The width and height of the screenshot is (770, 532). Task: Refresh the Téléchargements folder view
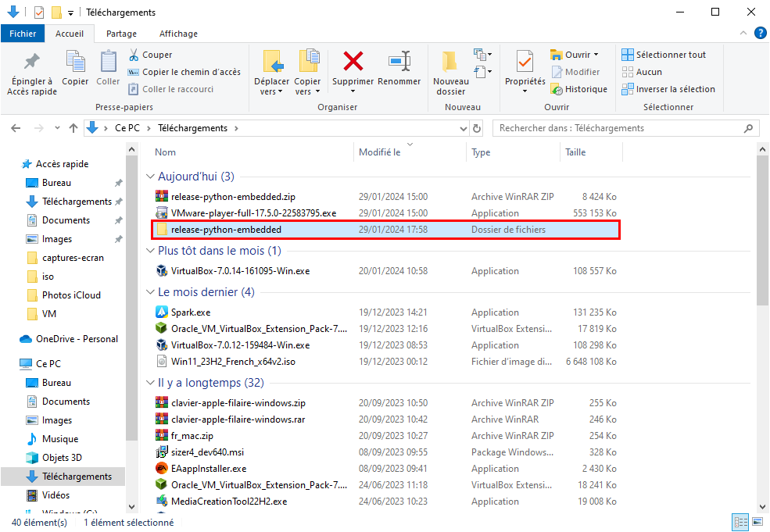(476, 128)
